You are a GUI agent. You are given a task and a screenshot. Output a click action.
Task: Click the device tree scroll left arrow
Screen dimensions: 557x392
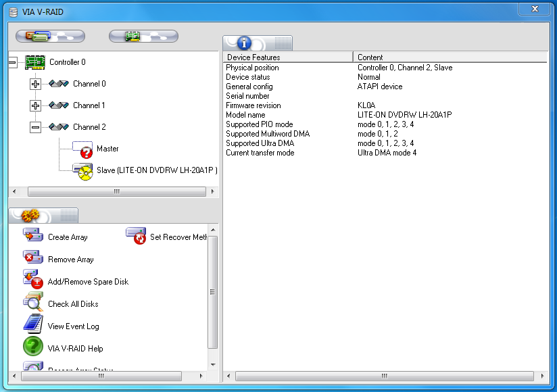tap(14, 191)
